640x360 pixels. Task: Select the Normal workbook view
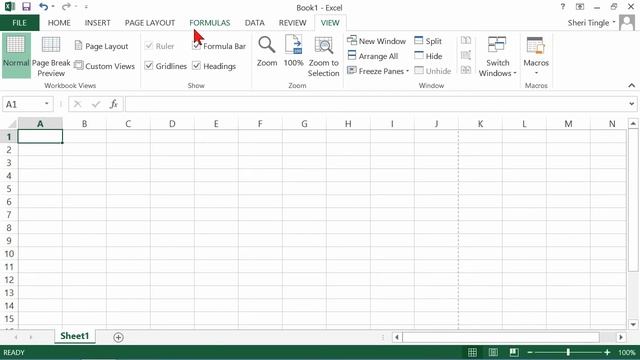[16, 55]
